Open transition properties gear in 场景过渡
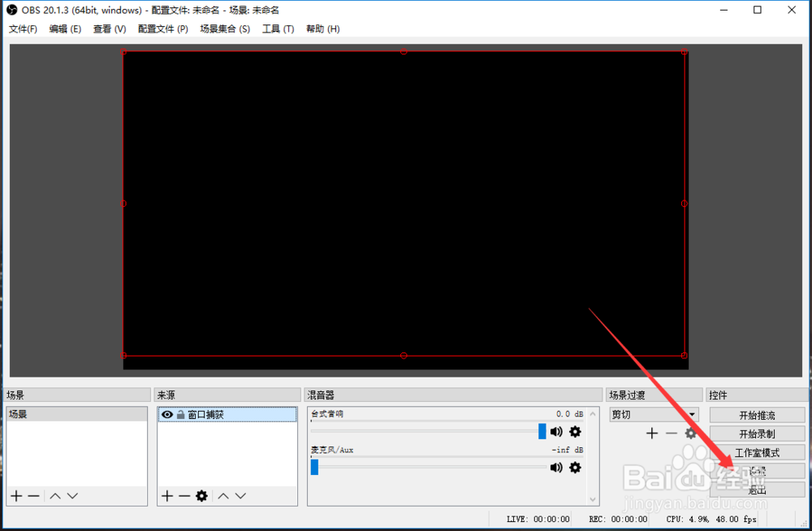 click(x=691, y=433)
